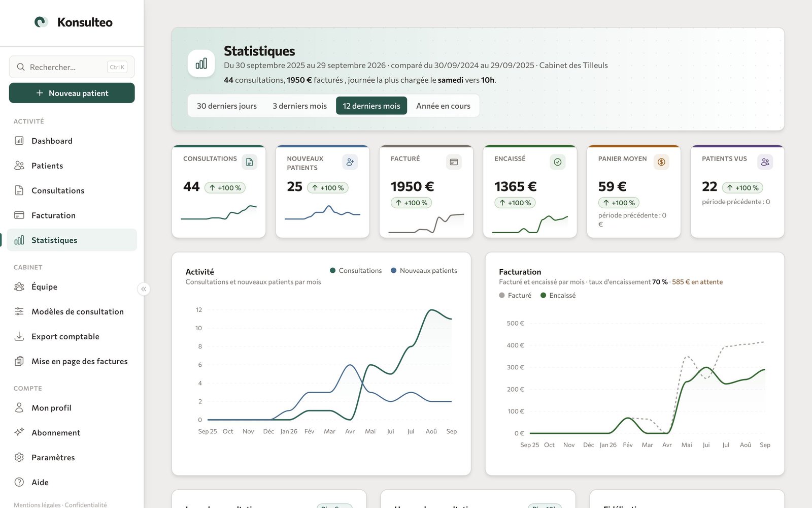The width and height of the screenshot is (812, 508).
Task: Click the 1950 € Facturé value
Action: tap(412, 186)
